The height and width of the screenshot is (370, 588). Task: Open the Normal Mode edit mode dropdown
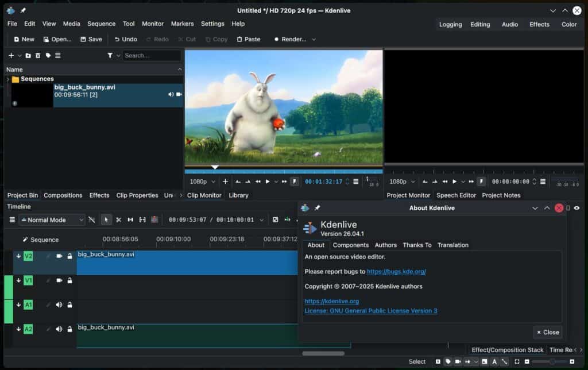click(x=52, y=220)
